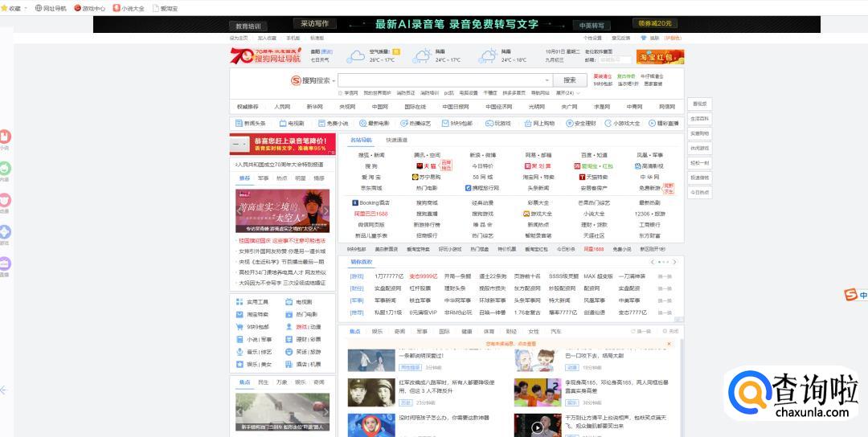Open 热播综艺 icon link

(x=404, y=124)
